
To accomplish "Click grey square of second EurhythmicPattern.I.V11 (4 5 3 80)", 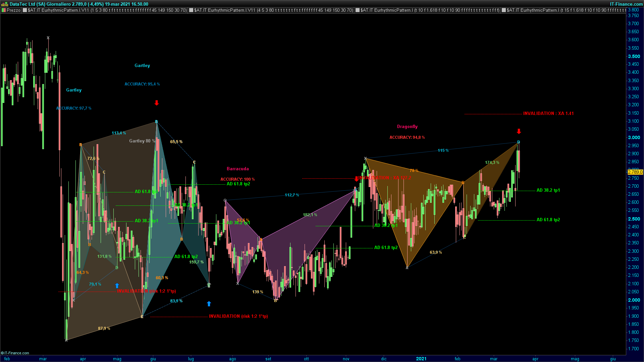I will point(191,10).
